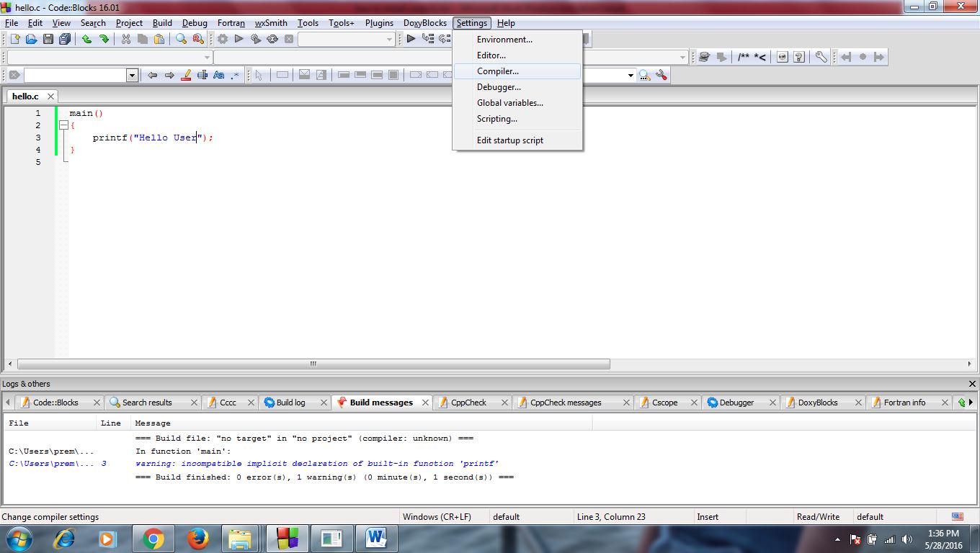Screen dimensions: 980x553
Task: Open Replace with the magnifier R icon
Action: (x=198, y=39)
